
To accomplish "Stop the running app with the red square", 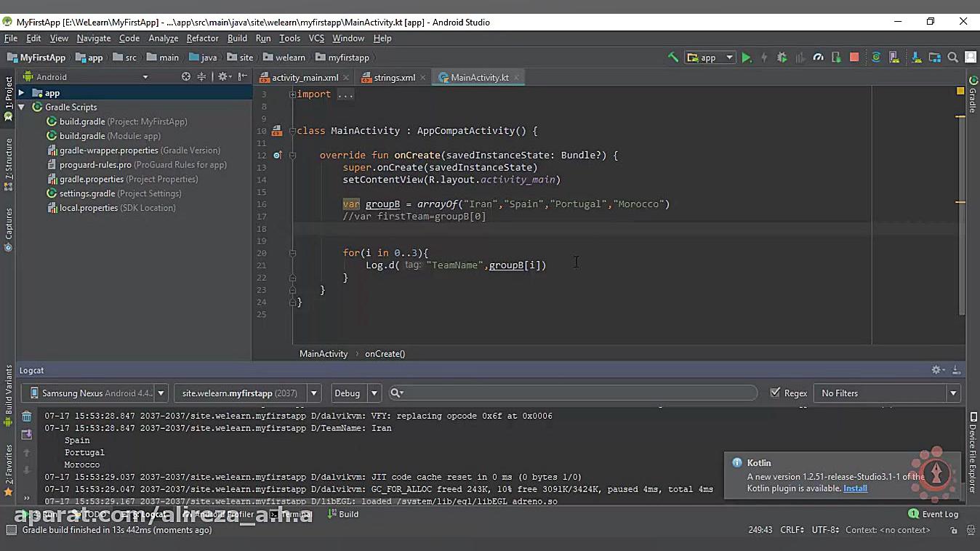I will point(854,57).
